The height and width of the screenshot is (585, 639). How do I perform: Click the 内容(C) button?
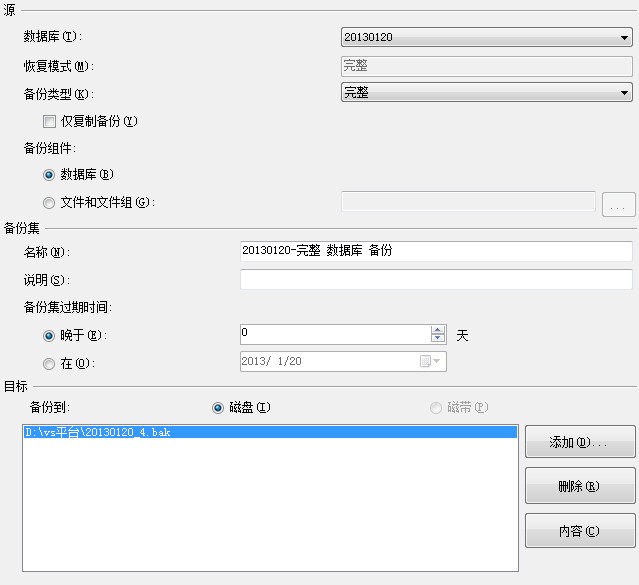pos(580,530)
